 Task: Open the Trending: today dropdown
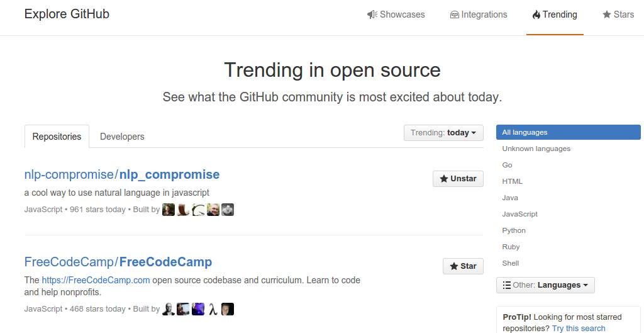point(443,133)
